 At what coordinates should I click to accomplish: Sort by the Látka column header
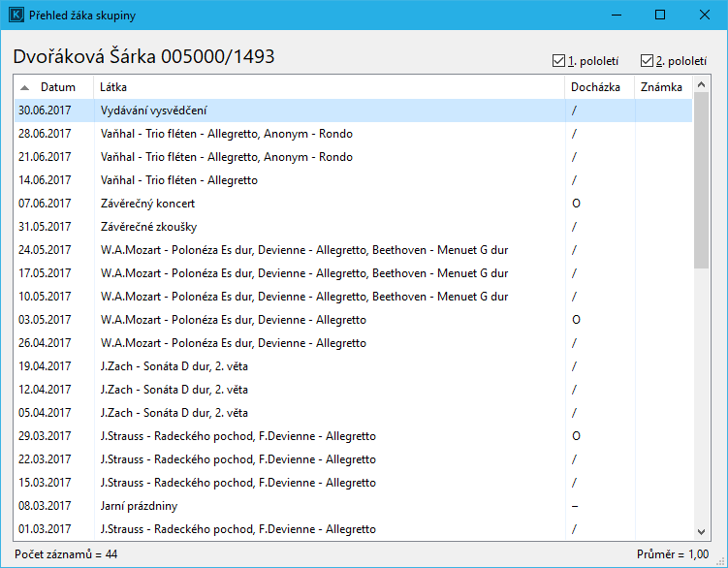pos(330,87)
